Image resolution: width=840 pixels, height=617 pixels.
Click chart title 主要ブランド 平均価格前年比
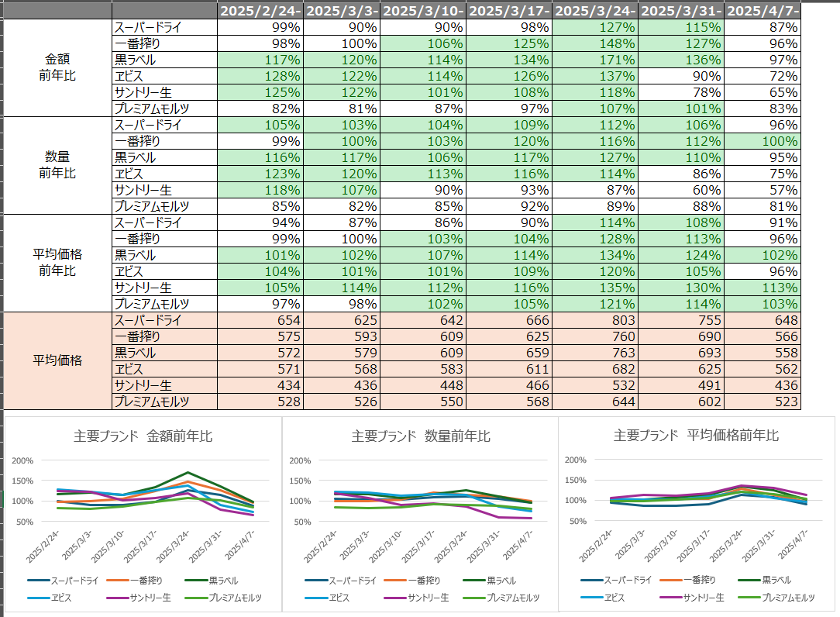tap(696, 436)
